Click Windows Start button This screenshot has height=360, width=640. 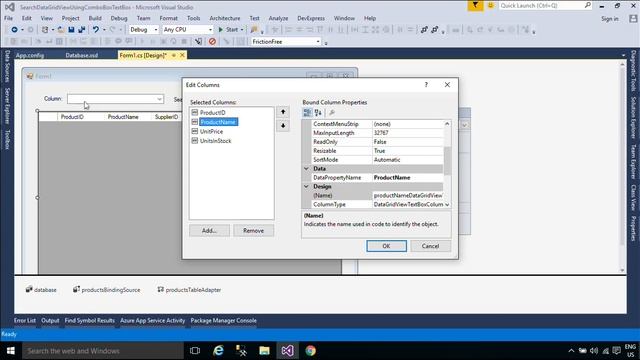(x=11, y=351)
